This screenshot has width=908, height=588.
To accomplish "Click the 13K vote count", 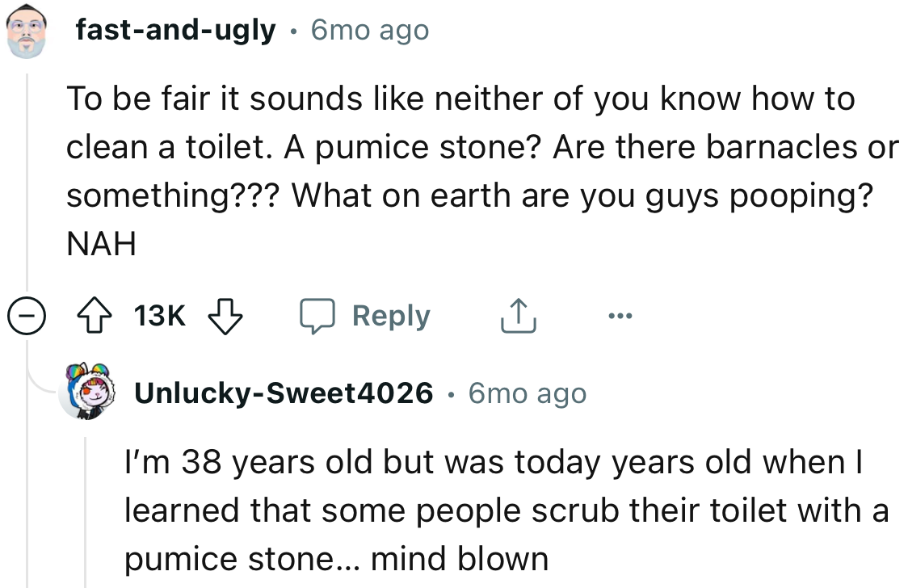I will click(x=162, y=316).
